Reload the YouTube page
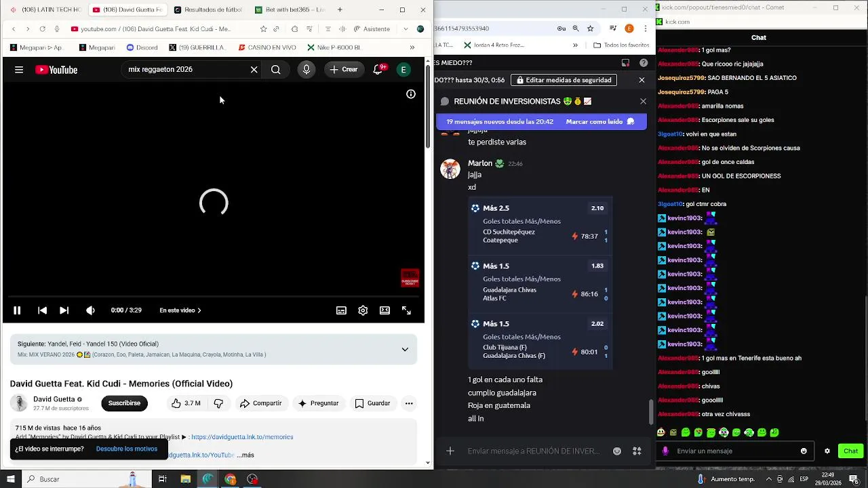 tap(42, 29)
